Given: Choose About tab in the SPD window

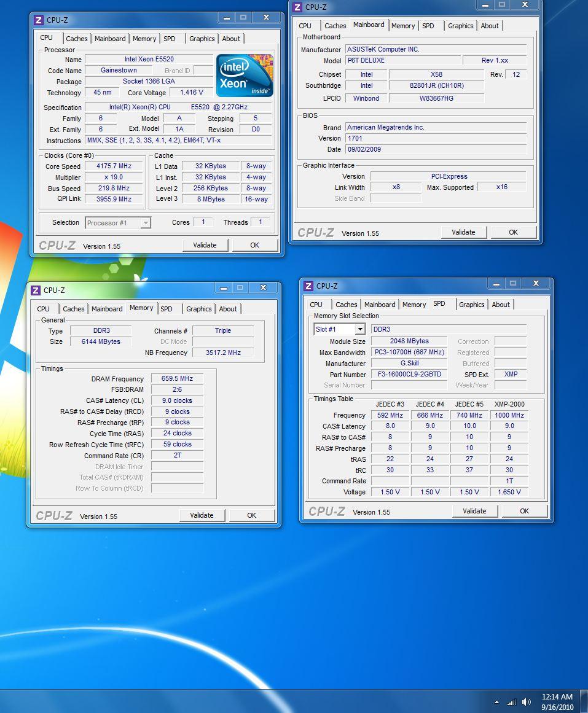Looking at the screenshot, I should point(501,305).
